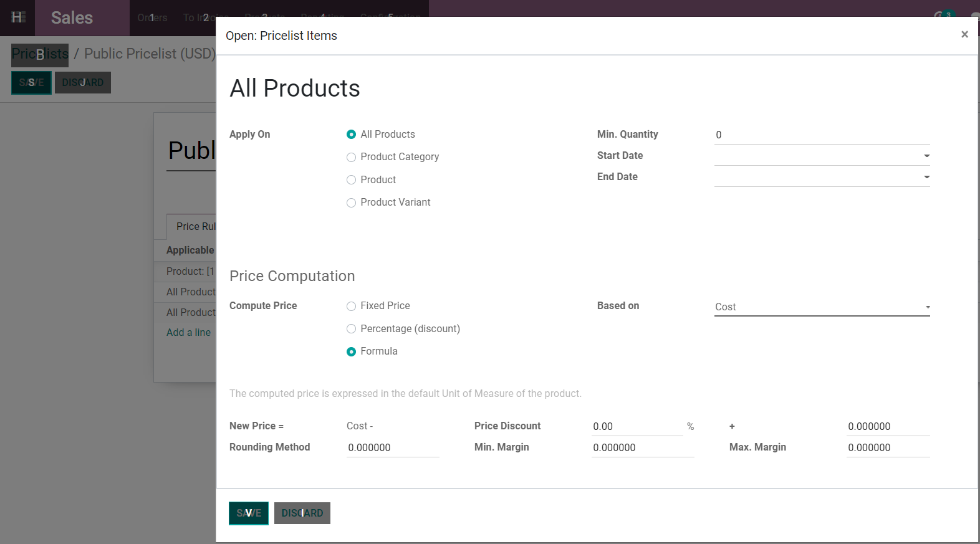The width and height of the screenshot is (980, 544).
Task: Go to Pricelists breadcrumb link
Action: tap(40, 54)
